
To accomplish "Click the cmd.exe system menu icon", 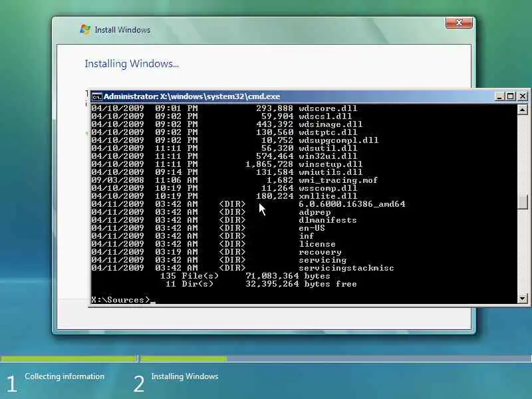I will click(x=96, y=97).
